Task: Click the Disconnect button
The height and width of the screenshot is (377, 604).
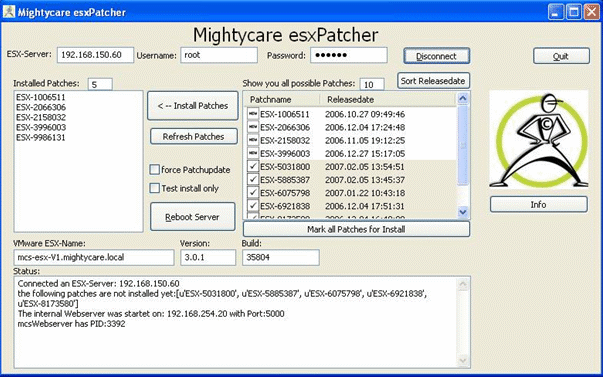Action: (436, 56)
